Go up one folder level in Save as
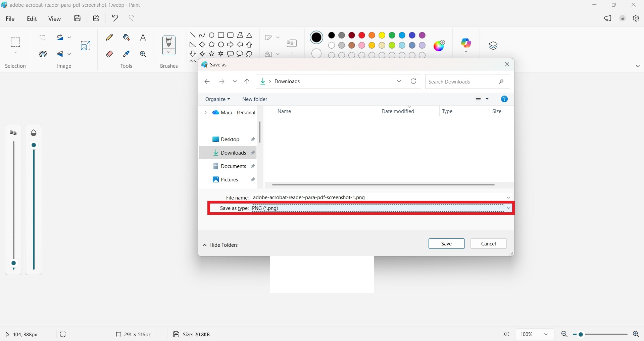The width and height of the screenshot is (644, 341). (247, 81)
